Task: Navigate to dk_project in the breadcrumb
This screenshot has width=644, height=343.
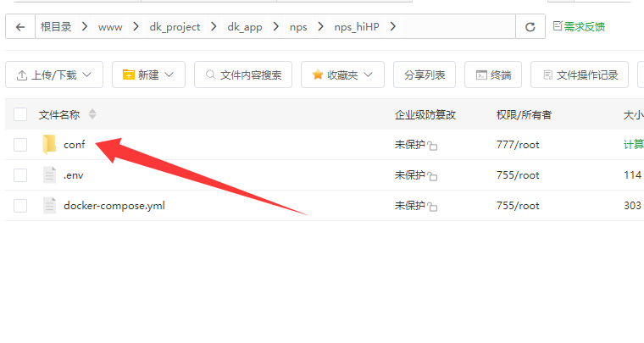Action: (175, 27)
